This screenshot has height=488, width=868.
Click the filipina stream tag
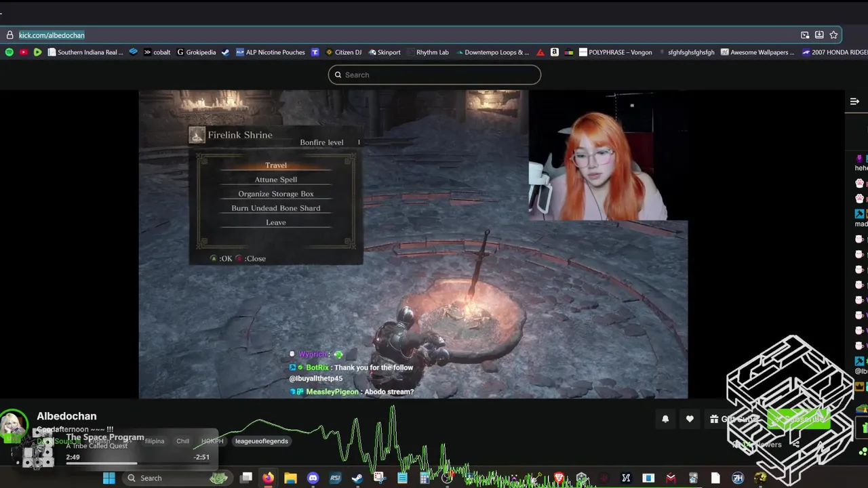tap(154, 441)
